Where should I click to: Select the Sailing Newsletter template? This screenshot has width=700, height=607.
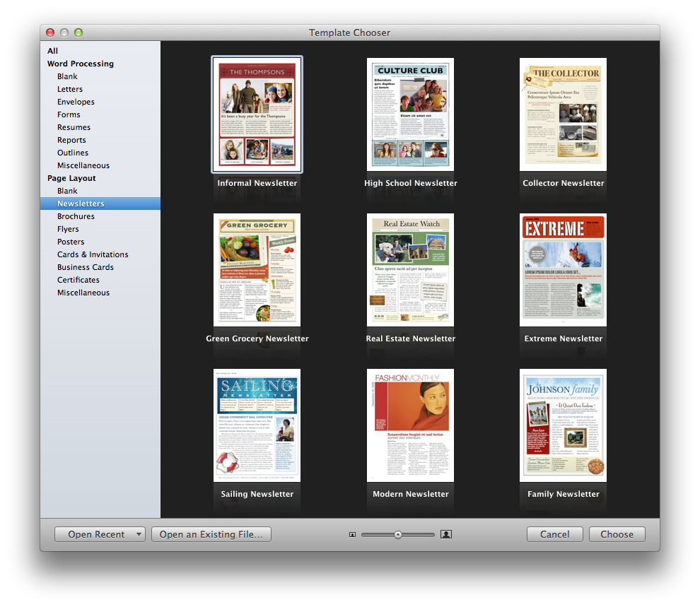(x=257, y=425)
